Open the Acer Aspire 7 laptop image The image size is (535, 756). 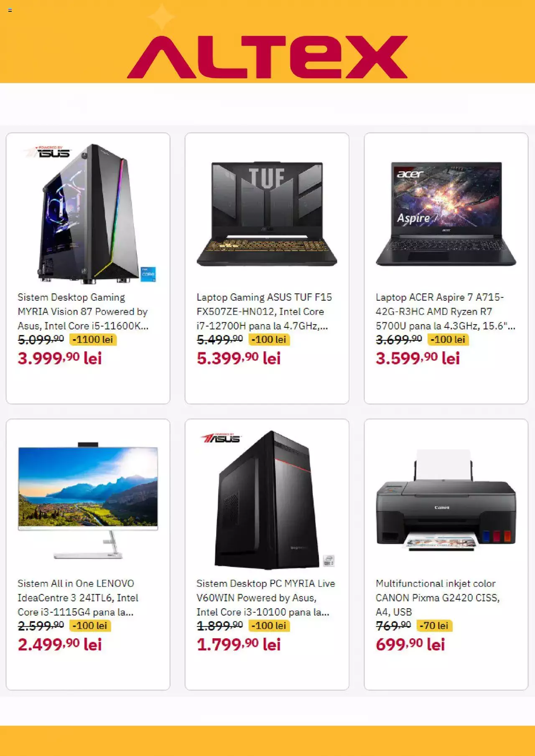point(446,214)
